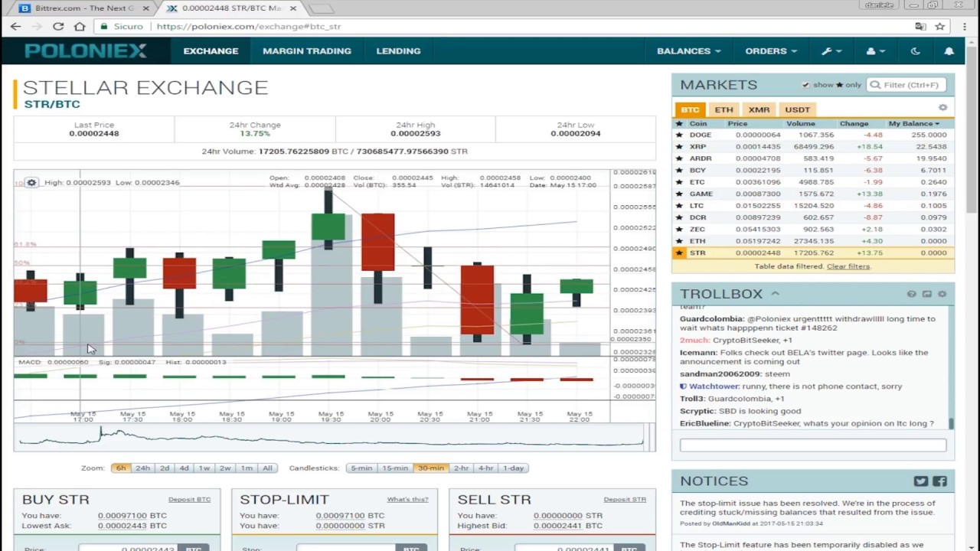The width and height of the screenshot is (980, 551).
Task: Click the Trollbox chat scrollbar
Action: pyautogui.click(x=951, y=423)
